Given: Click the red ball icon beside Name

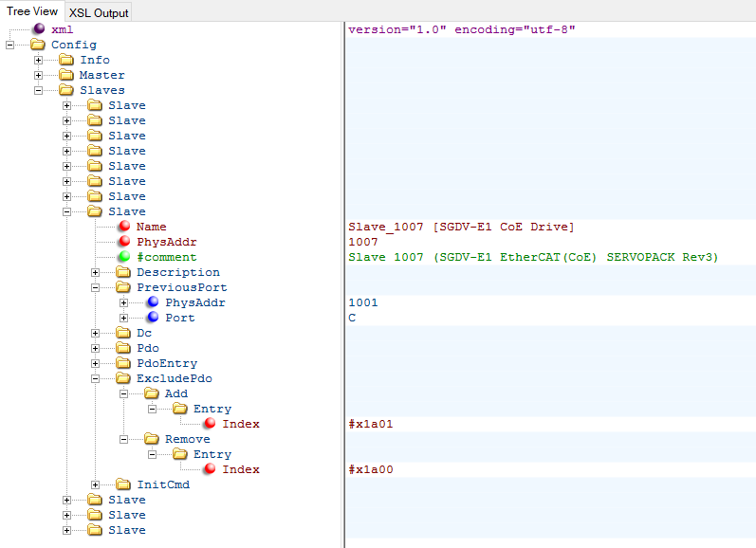Looking at the screenshot, I should (x=123, y=227).
